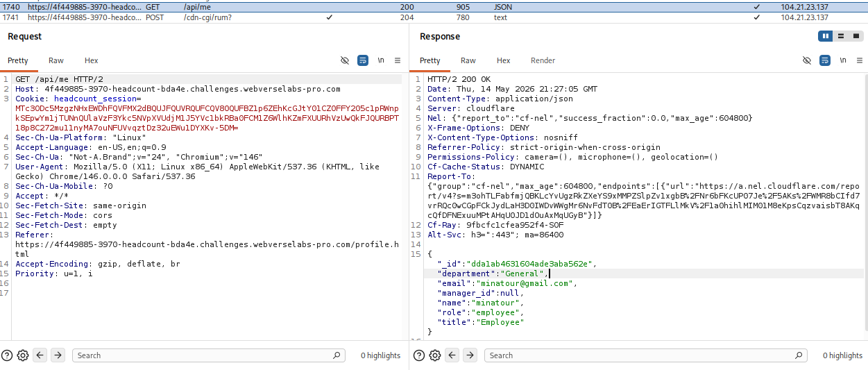Toggle line wrap icon in Response panel
The image size is (868, 370).
(x=825, y=60)
